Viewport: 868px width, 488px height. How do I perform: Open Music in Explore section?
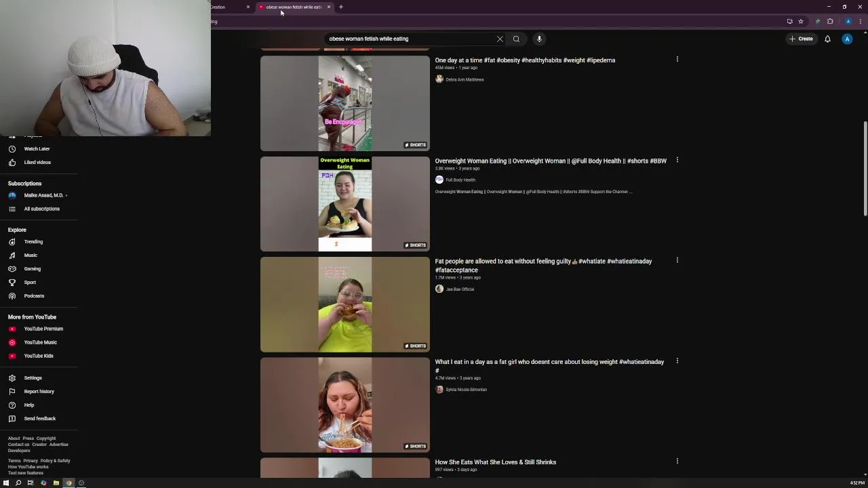click(31, 256)
